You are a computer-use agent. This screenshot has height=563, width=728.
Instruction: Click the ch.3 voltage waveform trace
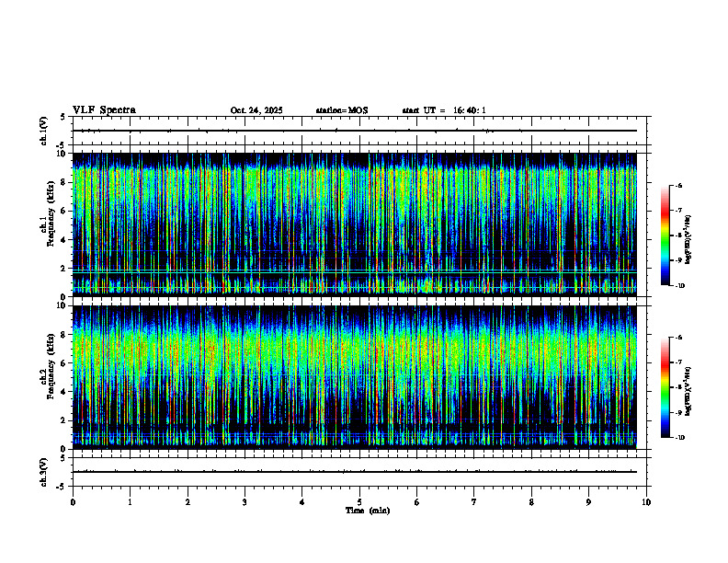tap(355, 472)
